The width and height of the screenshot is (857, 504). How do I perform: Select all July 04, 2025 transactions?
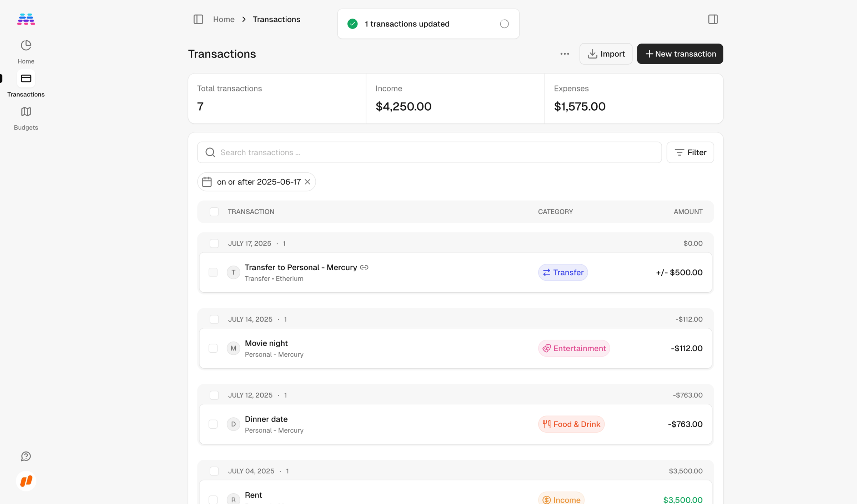pos(214,471)
